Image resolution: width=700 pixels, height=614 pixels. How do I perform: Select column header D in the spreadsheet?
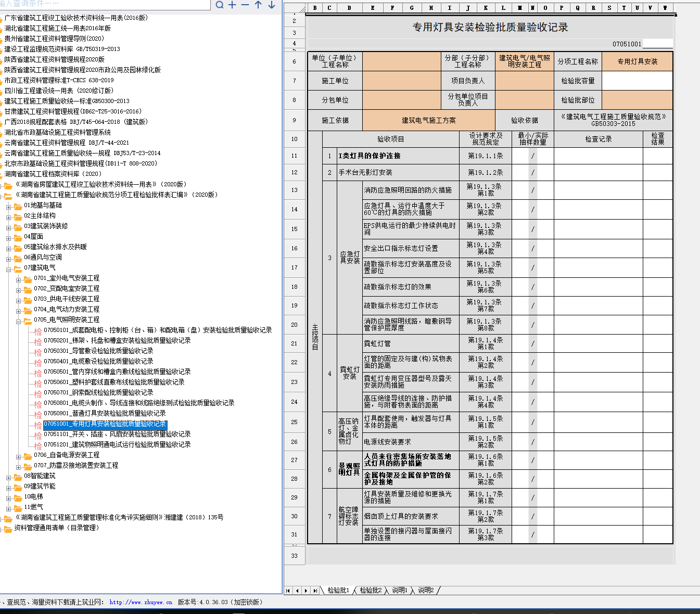[x=349, y=8]
